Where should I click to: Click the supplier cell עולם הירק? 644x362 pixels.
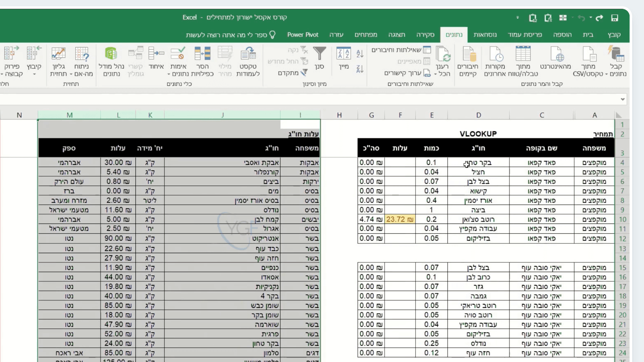click(69, 182)
